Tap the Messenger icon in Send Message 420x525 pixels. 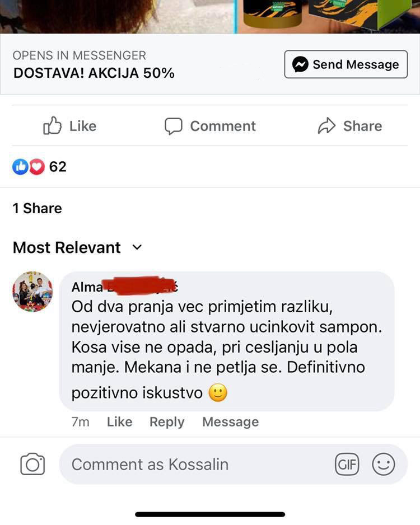coord(301,64)
